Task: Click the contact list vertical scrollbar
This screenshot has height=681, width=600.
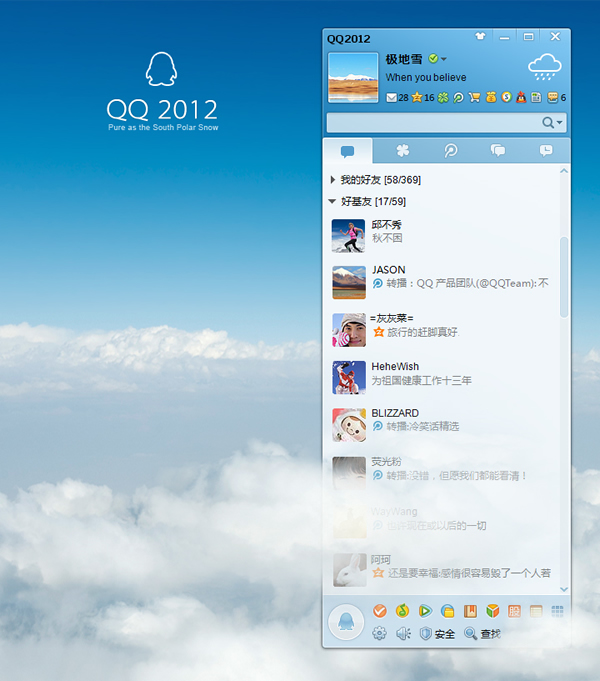Action: point(564,277)
